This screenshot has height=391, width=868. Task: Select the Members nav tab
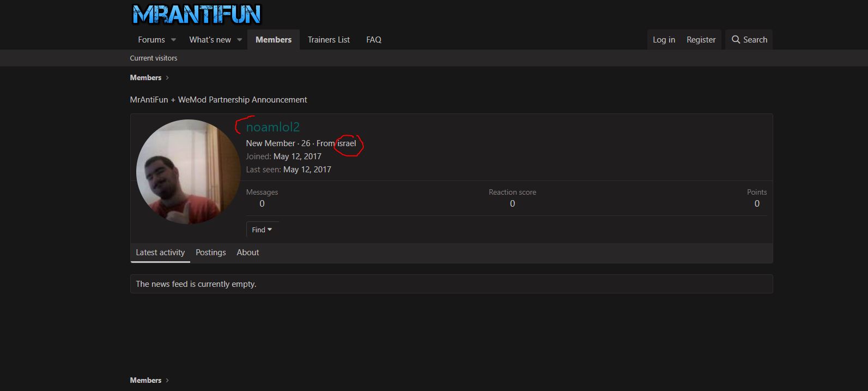pos(274,40)
